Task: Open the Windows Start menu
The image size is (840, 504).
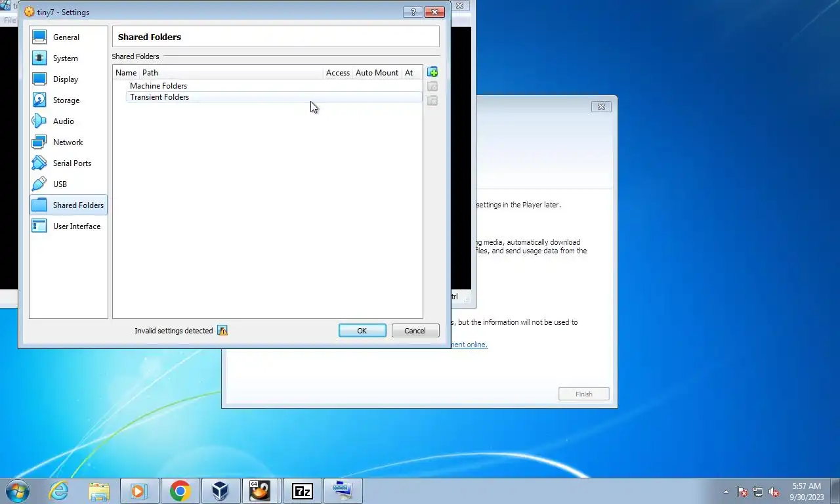Action: pyautogui.click(x=17, y=491)
